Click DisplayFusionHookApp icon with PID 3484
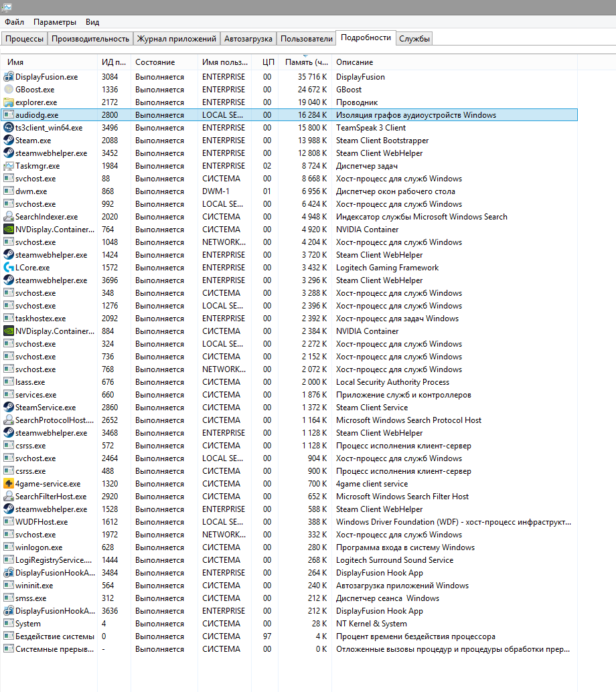The image size is (616, 692). point(9,573)
